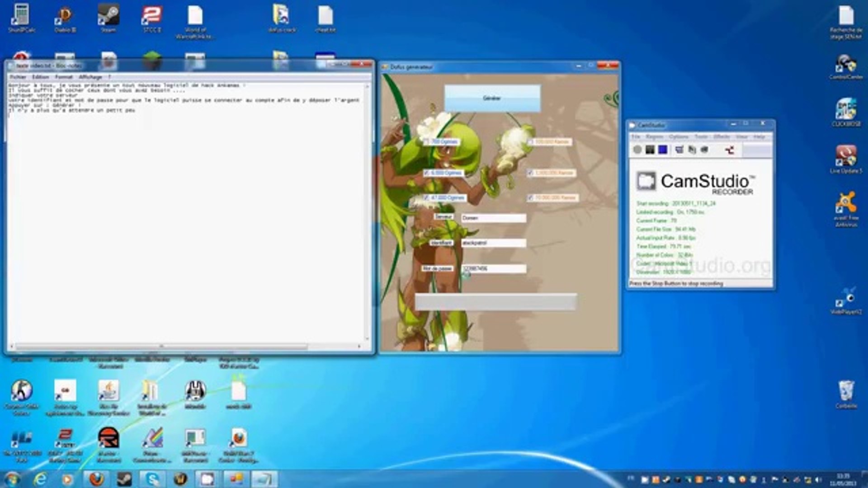868x488 pixels.
Task: Open the Help menu in CamStudio
Action: (759, 136)
